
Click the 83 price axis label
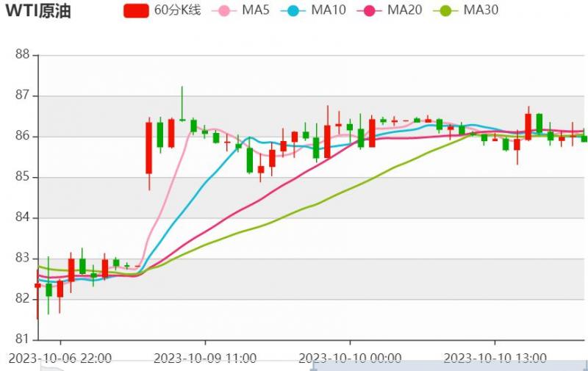pos(23,258)
